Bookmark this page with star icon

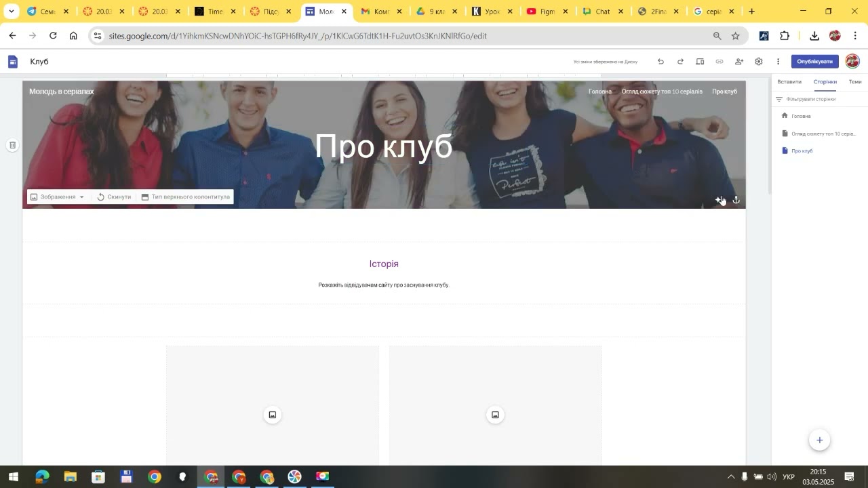(736, 36)
